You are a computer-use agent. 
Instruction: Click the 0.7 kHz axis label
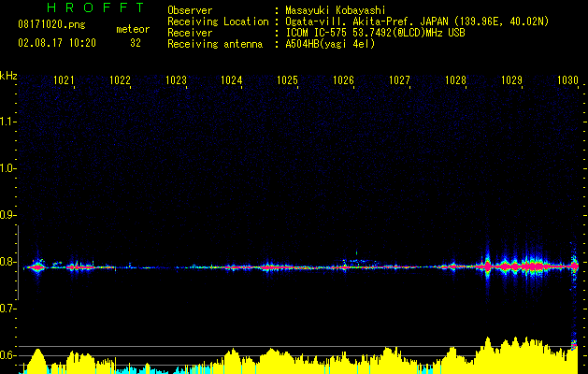click(7, 309)
